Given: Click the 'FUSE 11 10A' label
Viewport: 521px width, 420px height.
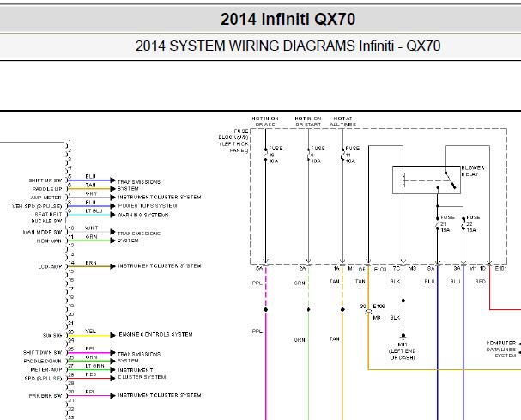Looking at the screenshot, I should pos(352,155).
